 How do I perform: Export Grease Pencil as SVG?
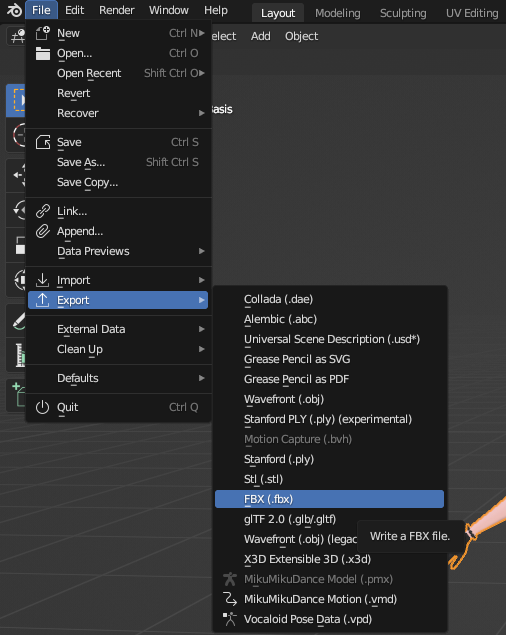[329, 359]
